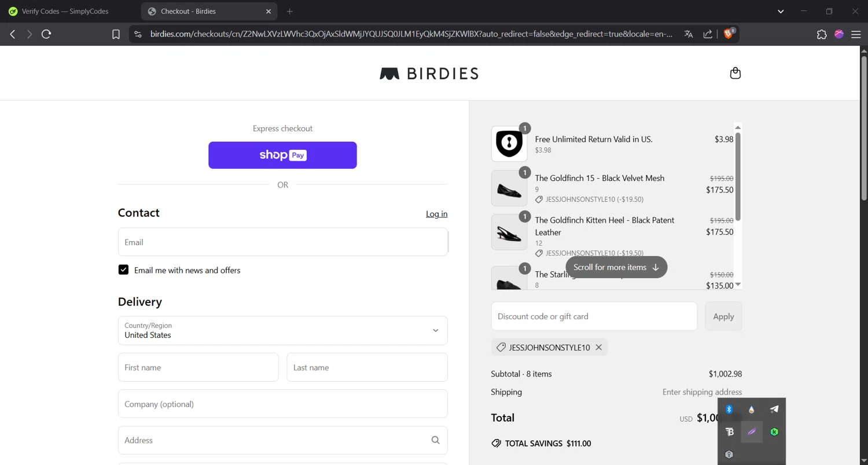
Task: Open browser extensions puzzle icon
Action: (822, 34)
